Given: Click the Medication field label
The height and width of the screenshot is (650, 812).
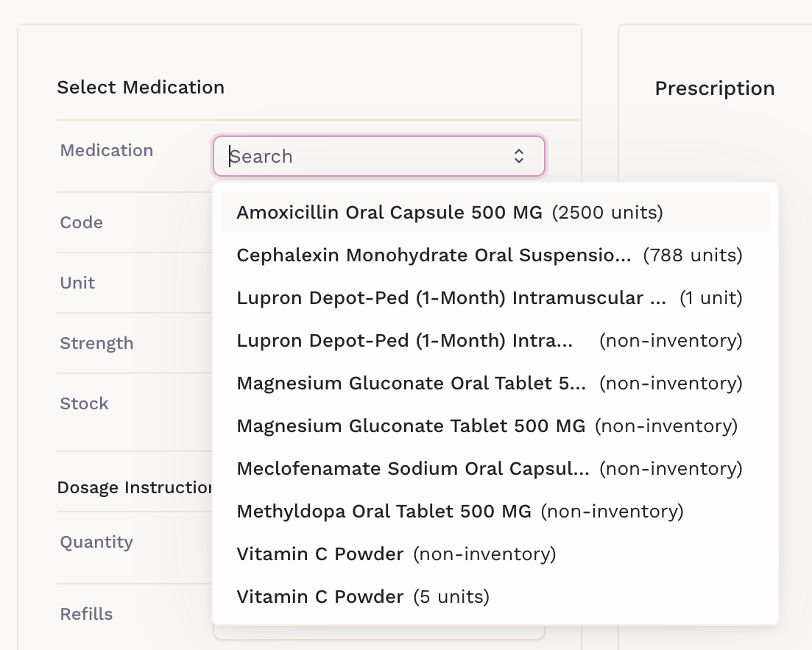Looking at the screenshot, I should (107, 150).
